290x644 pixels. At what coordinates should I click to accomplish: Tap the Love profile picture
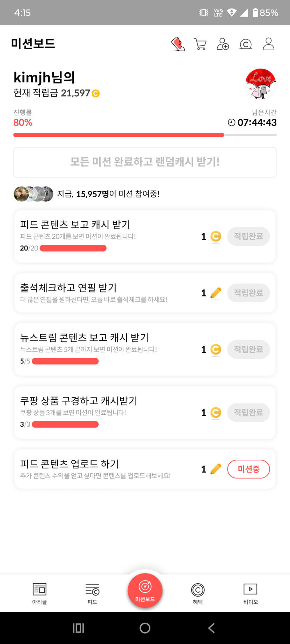(x=261, y=84)
